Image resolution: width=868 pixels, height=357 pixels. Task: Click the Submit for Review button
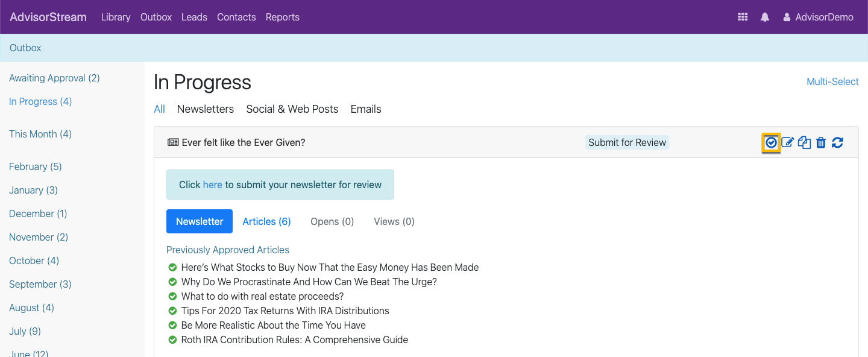pyautogui.click(x=627, y=143)
